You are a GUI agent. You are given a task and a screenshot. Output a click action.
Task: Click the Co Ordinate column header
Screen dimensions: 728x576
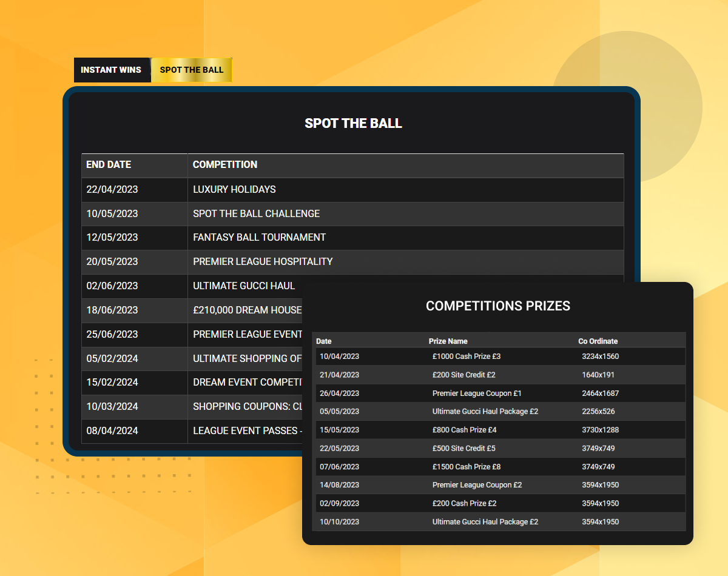pyautogui.click(x=598, y=341)
